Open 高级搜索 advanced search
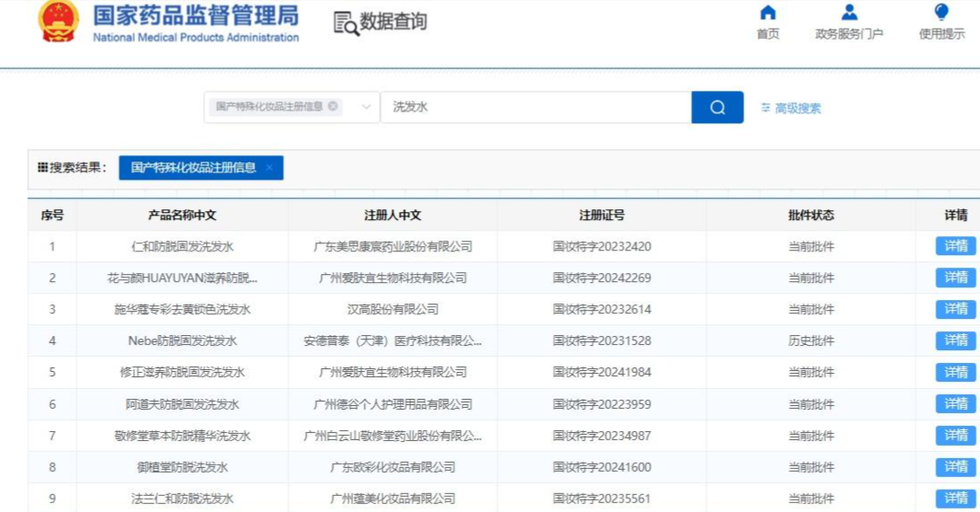Viewport: 980px width, 512px height. click(x=791, y=109)
